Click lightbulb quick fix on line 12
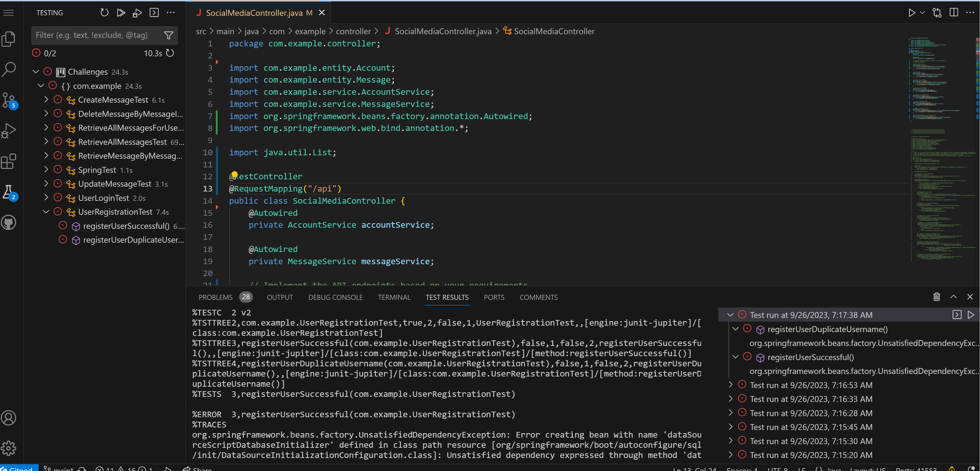980x471 pixels. point(235,175)
